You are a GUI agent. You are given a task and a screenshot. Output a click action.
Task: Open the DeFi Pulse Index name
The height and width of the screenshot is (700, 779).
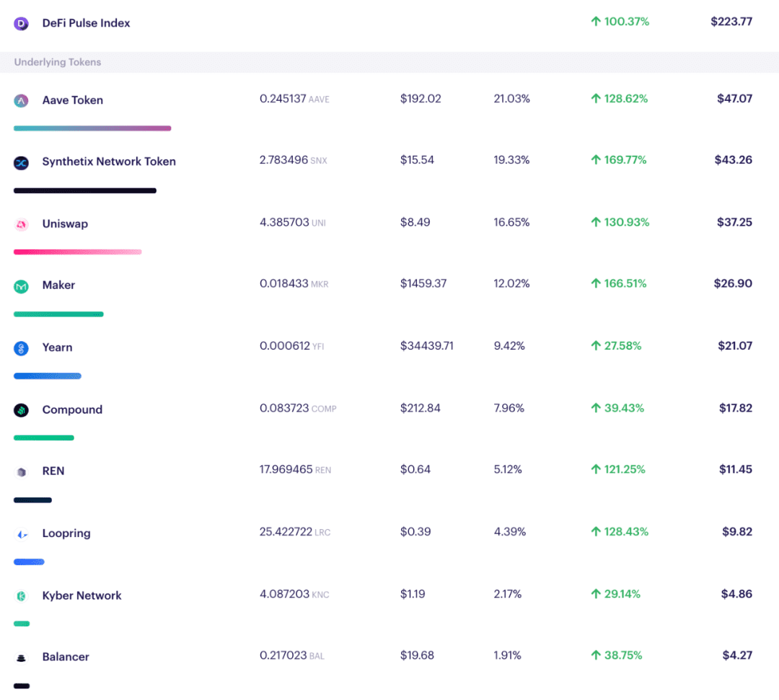pyautogui.click(x=86, y=23)
